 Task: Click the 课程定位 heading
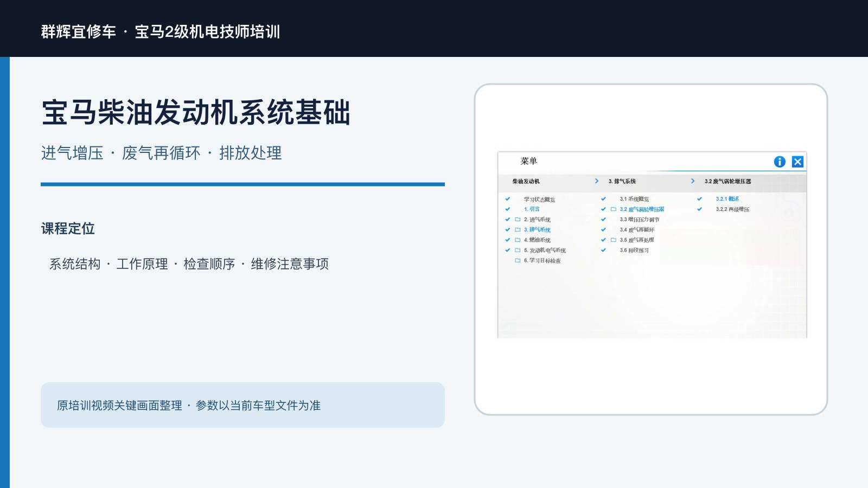coord(68,228)
